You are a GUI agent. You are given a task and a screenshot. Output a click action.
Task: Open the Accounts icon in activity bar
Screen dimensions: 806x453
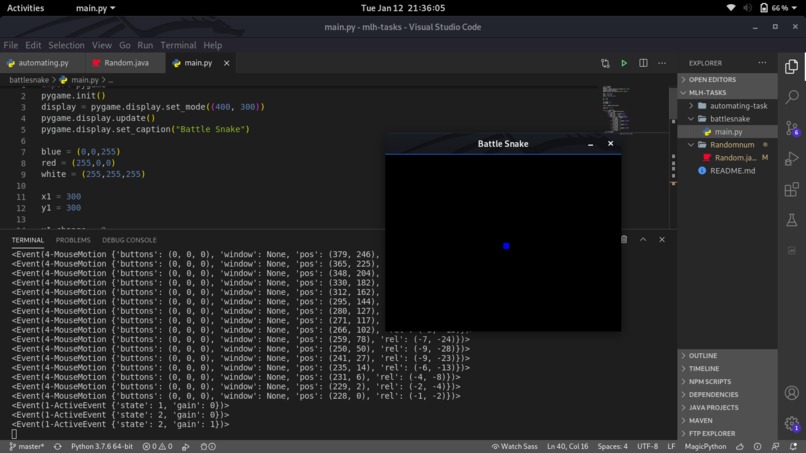pyautogui.click(x=792, y=393)
